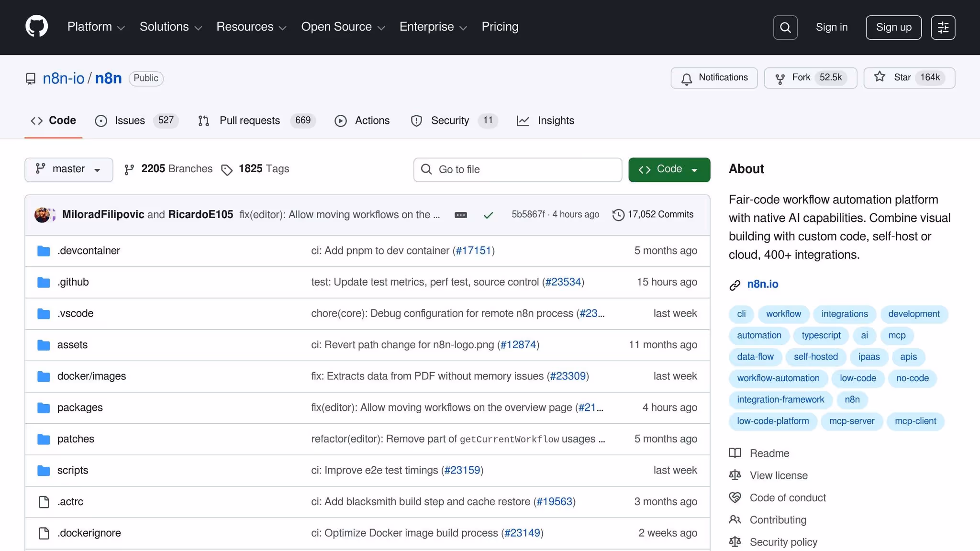Click the Go to file field

point(517,169)
